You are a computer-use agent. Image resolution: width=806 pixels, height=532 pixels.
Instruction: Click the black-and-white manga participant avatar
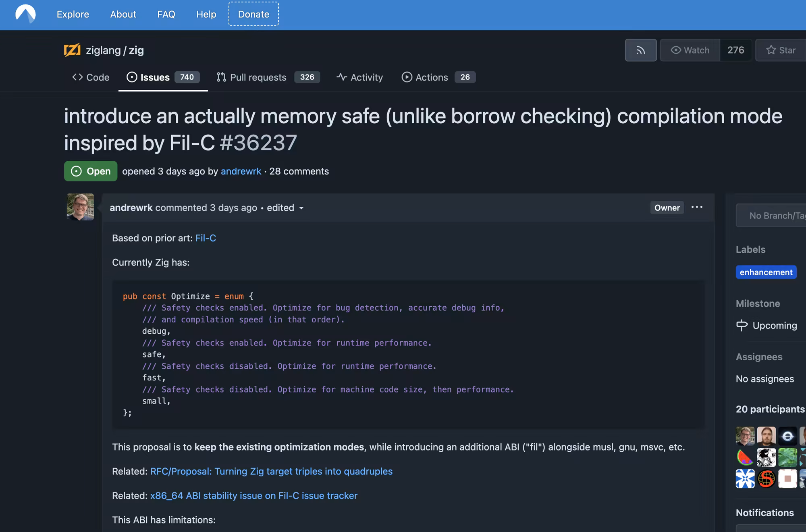[x=766, y=457]
